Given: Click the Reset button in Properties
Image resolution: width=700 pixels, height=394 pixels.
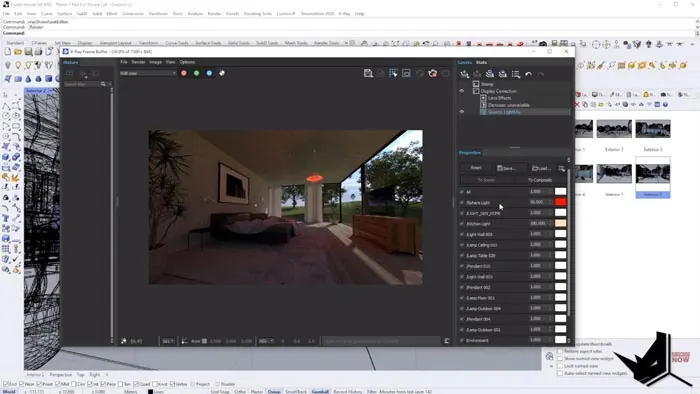Looking at the screenshot, I should [476, 168].
